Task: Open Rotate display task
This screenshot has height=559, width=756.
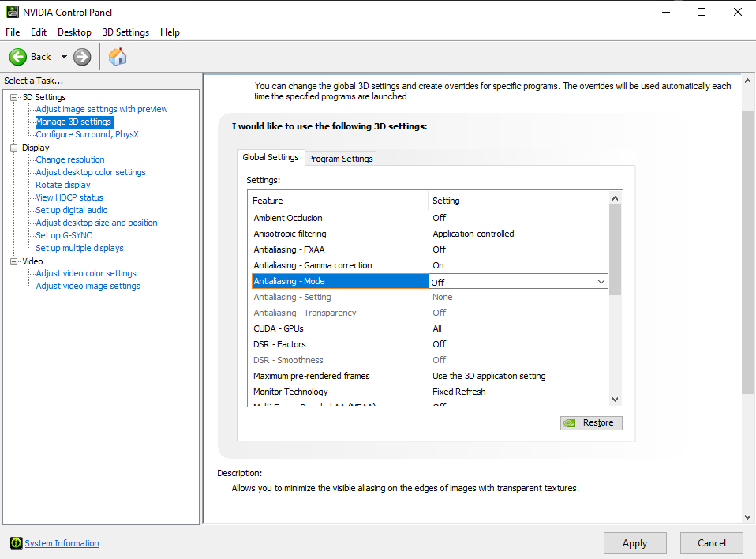Action: 63,185
